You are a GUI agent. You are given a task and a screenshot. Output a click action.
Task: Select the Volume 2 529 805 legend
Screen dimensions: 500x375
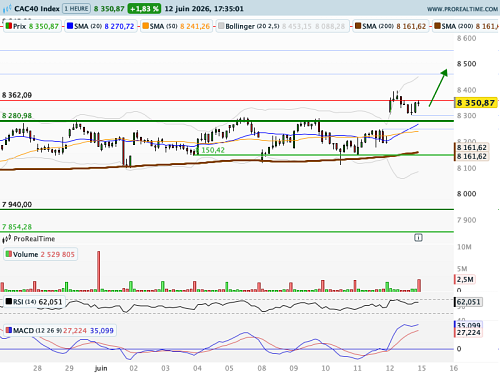click(x=41, y=254)
